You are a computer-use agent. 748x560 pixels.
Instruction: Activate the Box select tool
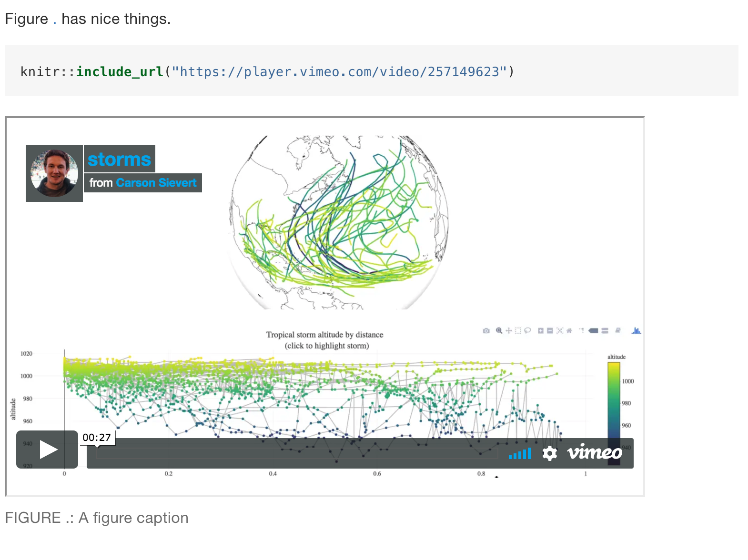click(x=518, y=330)
